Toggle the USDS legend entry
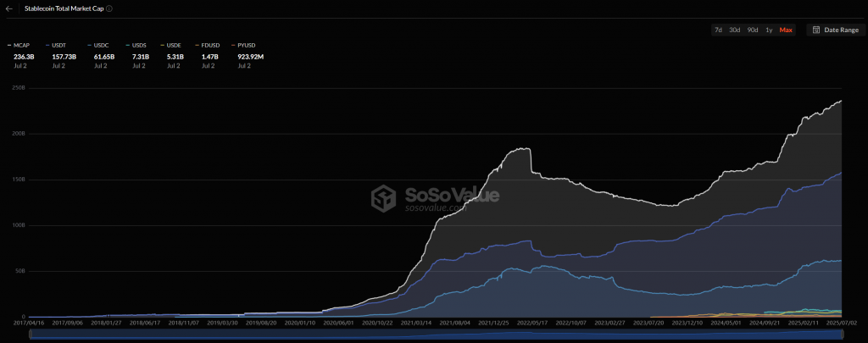The image size is (868, 343). click(140, 43)
